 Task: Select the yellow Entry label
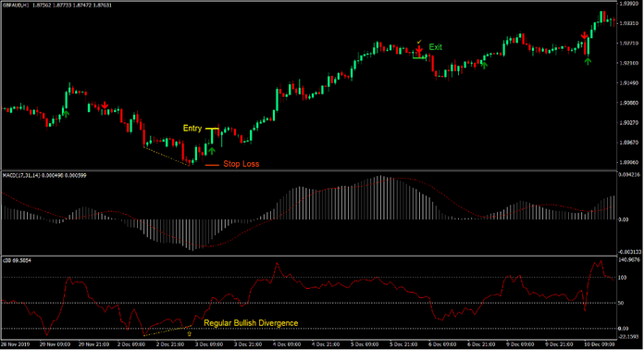192,128
